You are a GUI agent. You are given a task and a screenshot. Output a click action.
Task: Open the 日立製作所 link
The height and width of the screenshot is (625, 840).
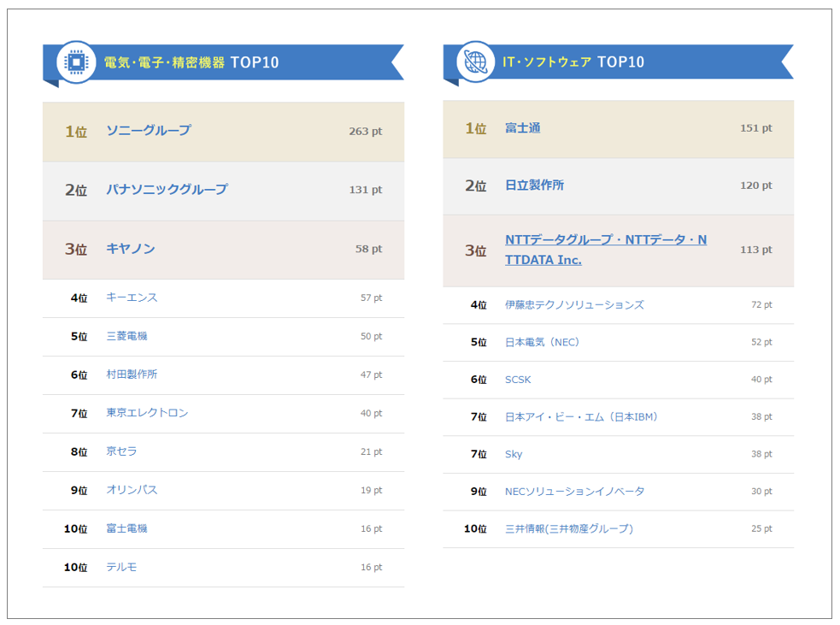tap(534, 186)
